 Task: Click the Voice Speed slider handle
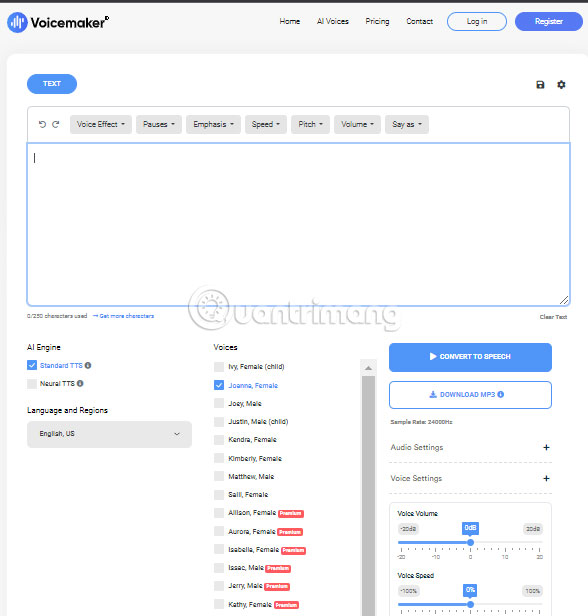pyautogui.click(x=471, y=604)
